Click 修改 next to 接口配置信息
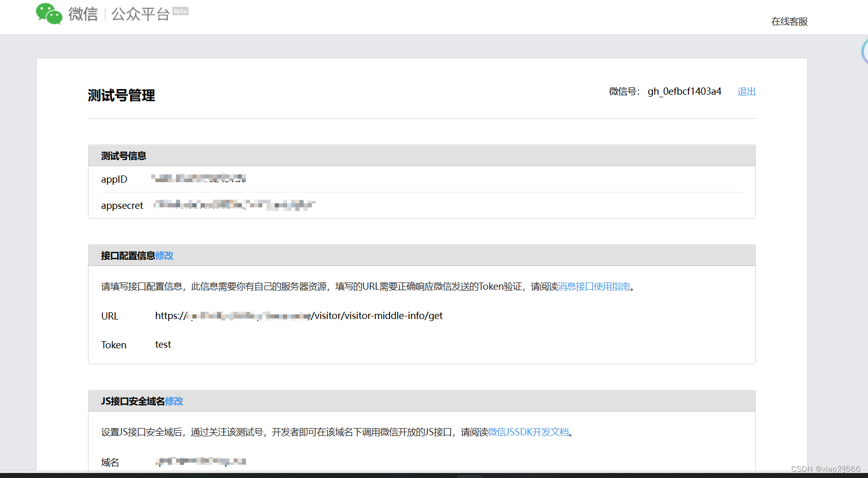The width and height of the screenshot is (868, 478). 164,256
